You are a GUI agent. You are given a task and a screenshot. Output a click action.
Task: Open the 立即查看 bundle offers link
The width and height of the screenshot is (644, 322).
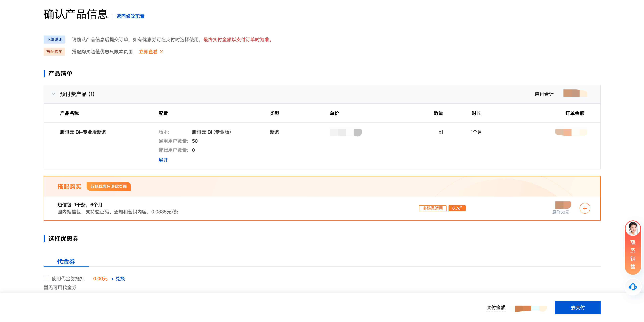148,52
